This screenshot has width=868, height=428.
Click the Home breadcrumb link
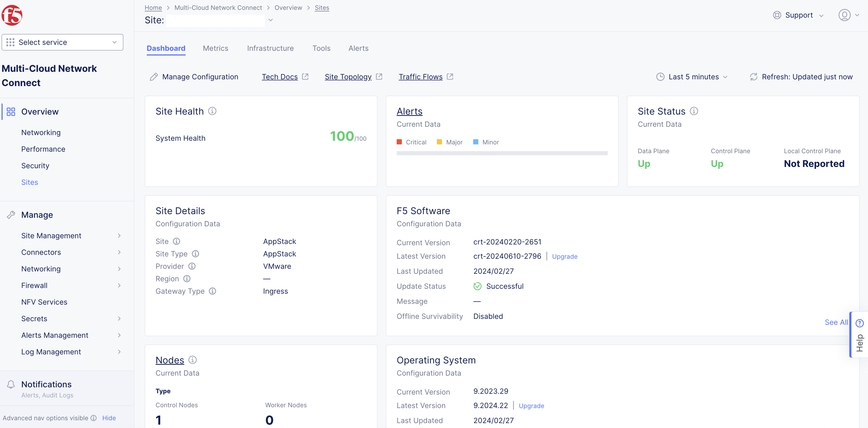(153, 8)
